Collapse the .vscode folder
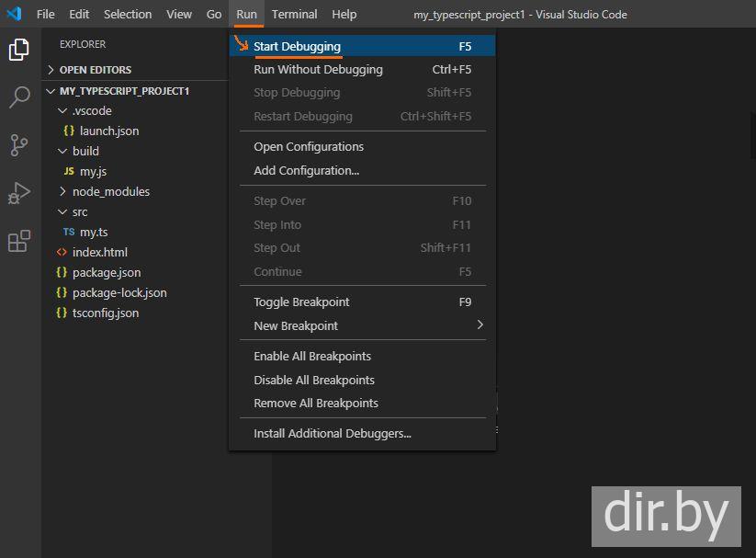Screen dimensions: 756x558 click(x=92, y=110)
